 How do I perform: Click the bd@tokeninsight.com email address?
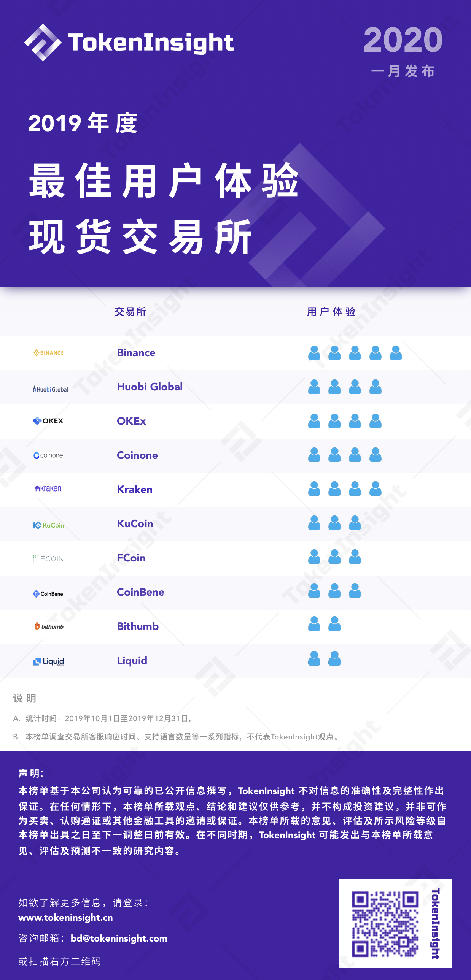[119, 939]
